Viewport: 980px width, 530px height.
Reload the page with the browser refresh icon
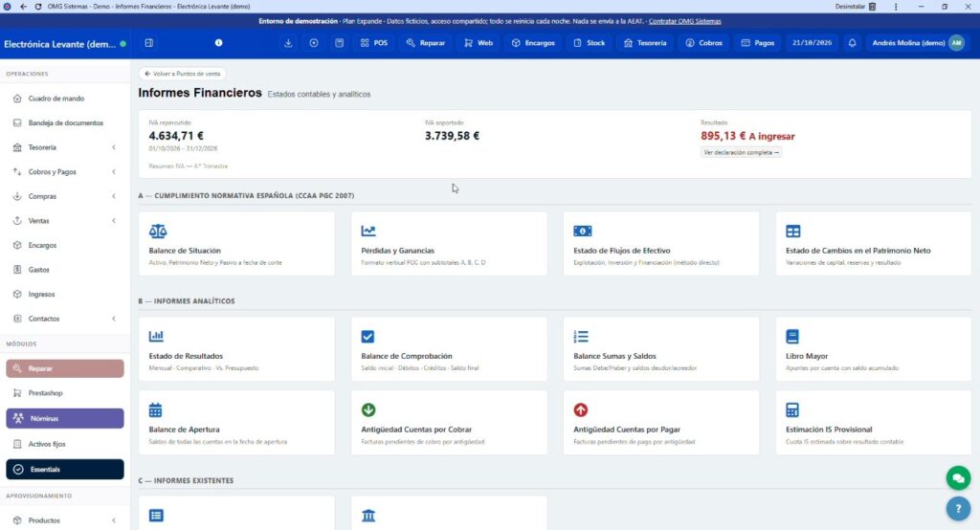tap(38, 7)
